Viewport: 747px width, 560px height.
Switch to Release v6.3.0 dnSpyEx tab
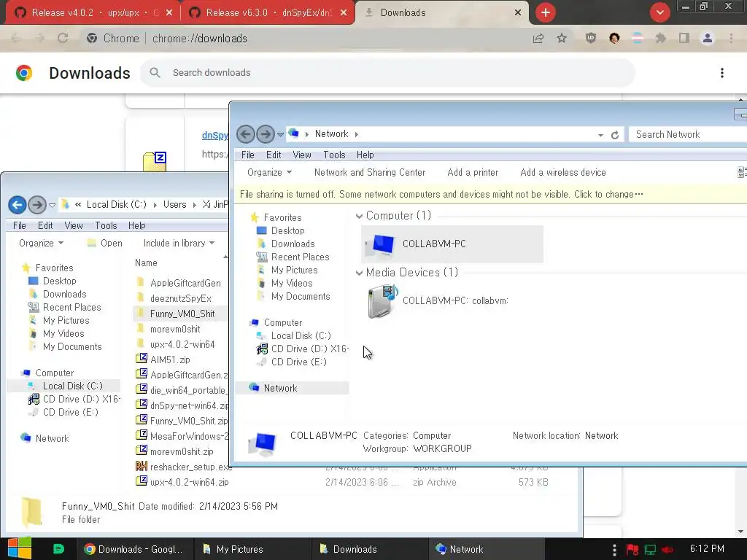(268, 13)
